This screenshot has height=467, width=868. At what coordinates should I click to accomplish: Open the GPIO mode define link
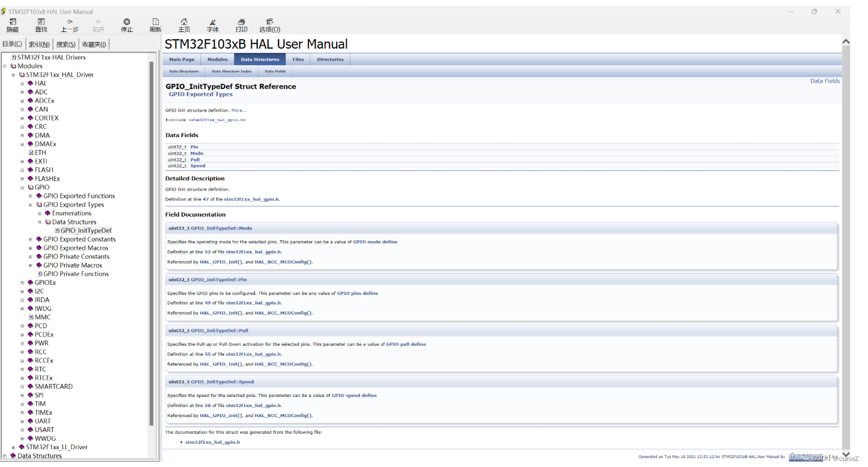tap(375, 242)
